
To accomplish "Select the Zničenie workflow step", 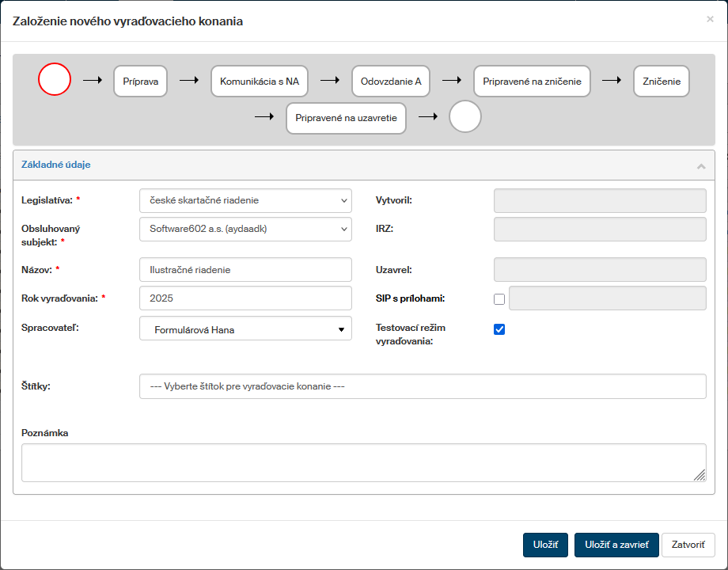I will pyautogui.click(x=662, y=81).
